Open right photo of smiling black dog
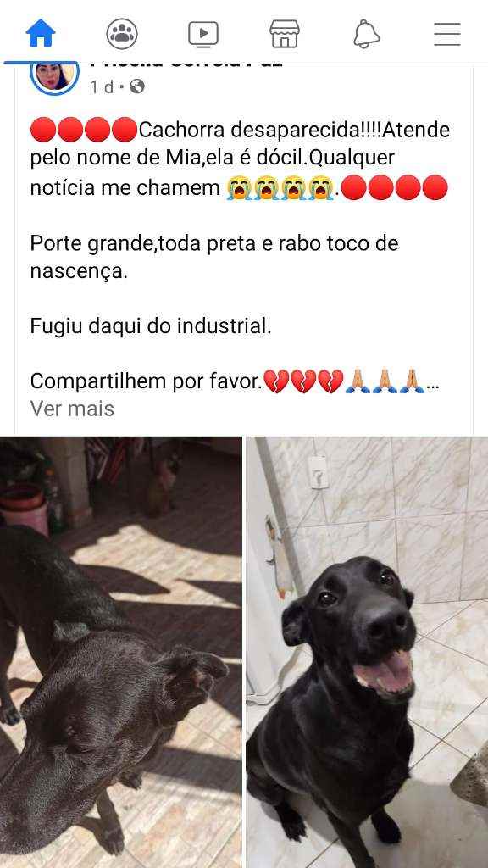 pyautogui.click(x=367, y=652)
